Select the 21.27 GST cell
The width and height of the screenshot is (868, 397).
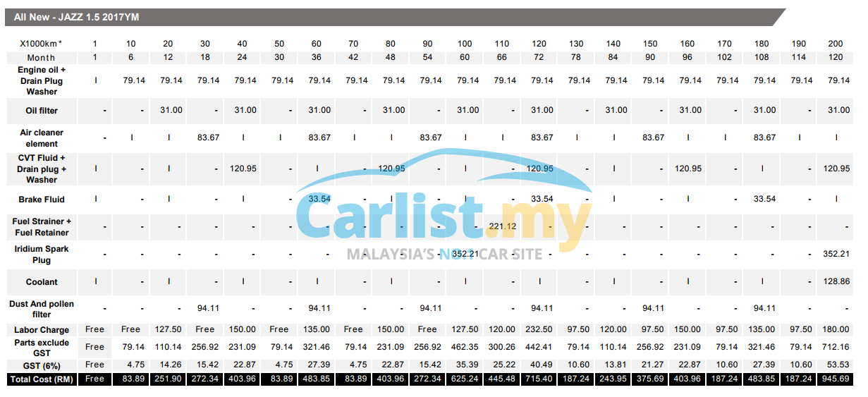(x=654, y=365)
